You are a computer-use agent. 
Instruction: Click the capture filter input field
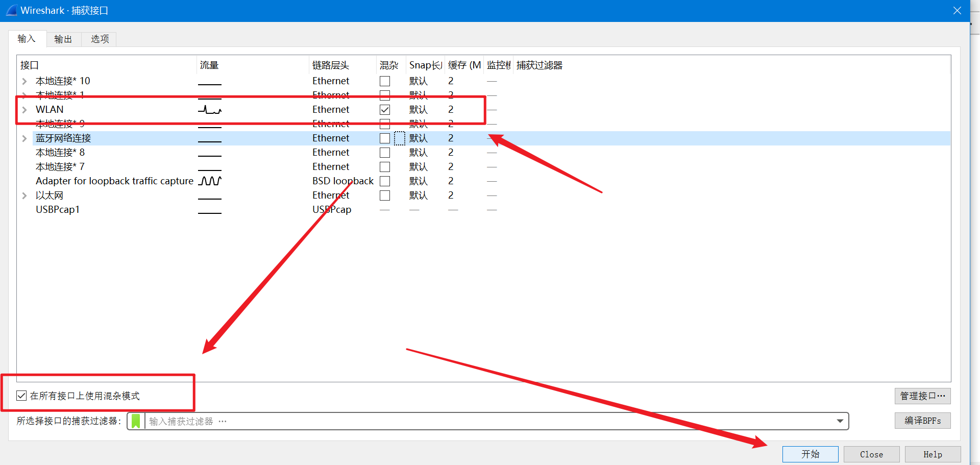pyautogui.click(x=487, y=421)
